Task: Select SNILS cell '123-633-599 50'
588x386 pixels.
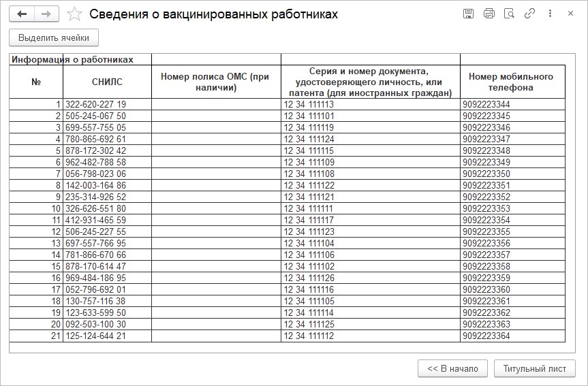Action: [107, 313]
